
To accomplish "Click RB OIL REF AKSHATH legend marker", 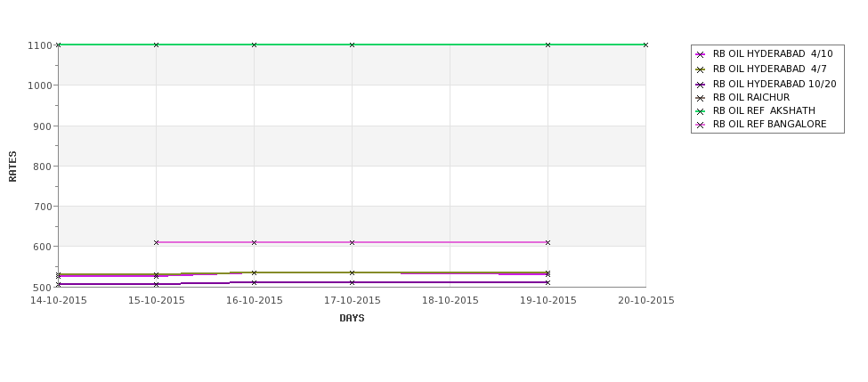I will click(701, 111).
